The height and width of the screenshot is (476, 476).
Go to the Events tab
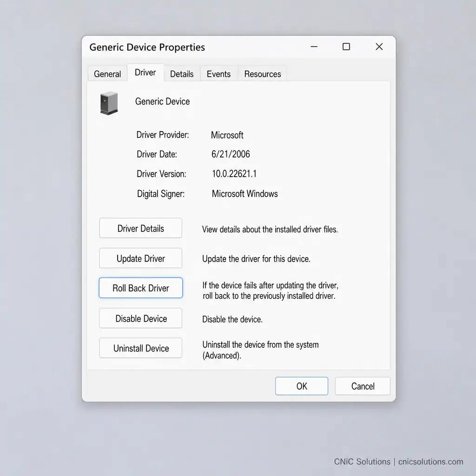coord(218,74)
